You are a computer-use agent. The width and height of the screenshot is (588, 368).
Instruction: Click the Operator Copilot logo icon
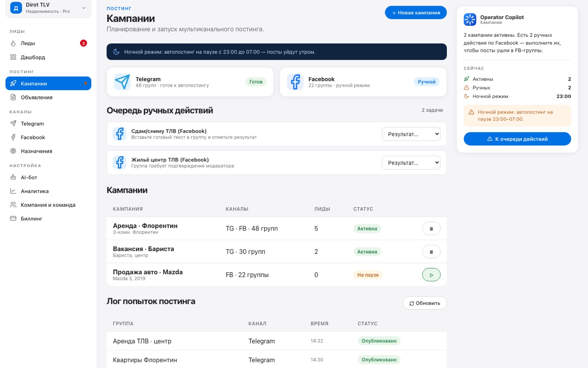(x=470, y=20)
